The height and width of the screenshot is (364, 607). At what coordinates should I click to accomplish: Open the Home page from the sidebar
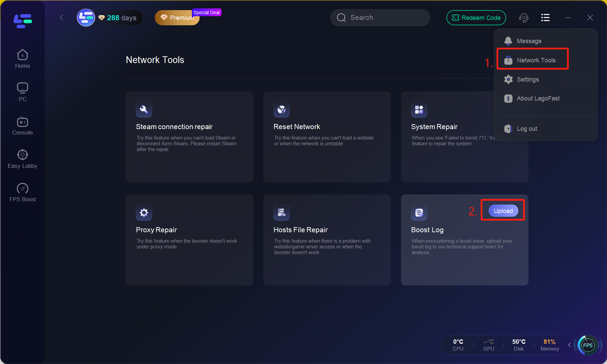pos(22,58)
